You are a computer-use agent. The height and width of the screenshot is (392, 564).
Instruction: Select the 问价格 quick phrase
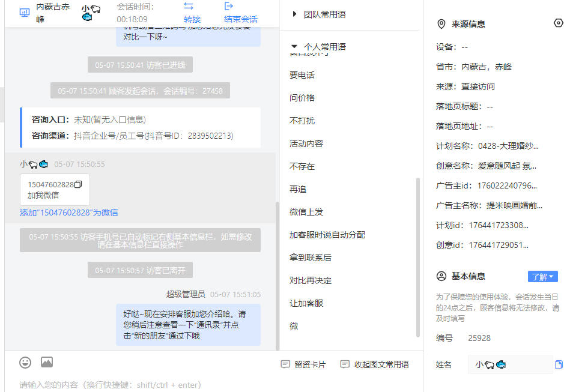(302, 98)
